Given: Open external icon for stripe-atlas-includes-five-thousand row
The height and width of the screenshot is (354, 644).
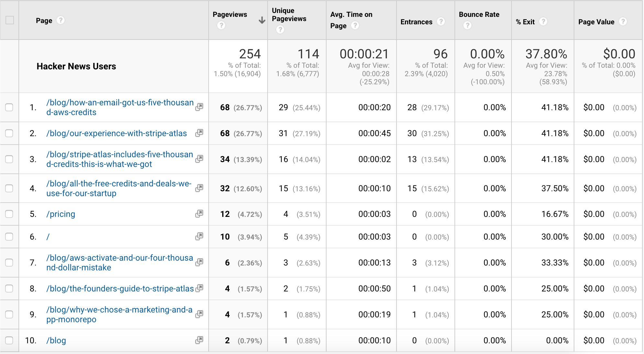Looking at the screenshot, I should [199, 159].
